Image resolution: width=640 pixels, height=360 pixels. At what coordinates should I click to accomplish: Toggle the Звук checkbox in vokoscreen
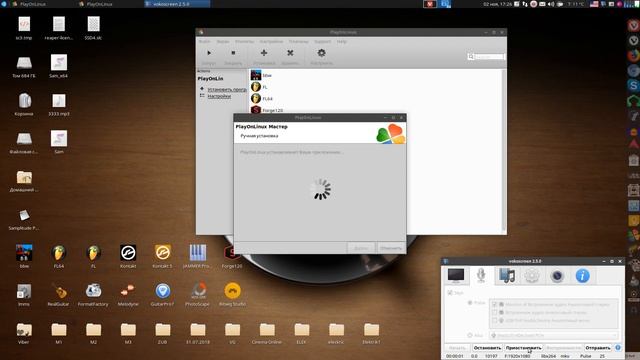pos(450,293)
